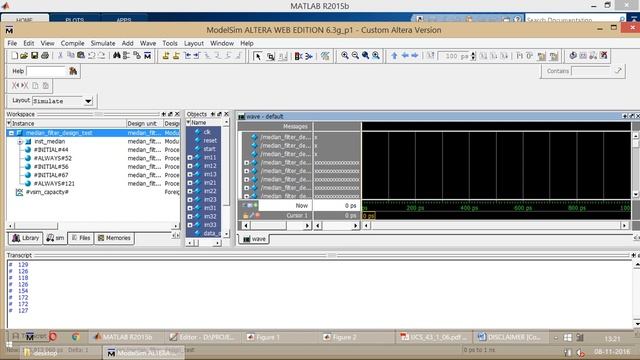The height and width of the screenshot is (360, 640).
Task: Click the black M icon in toolbar
Action: [147, 56]
